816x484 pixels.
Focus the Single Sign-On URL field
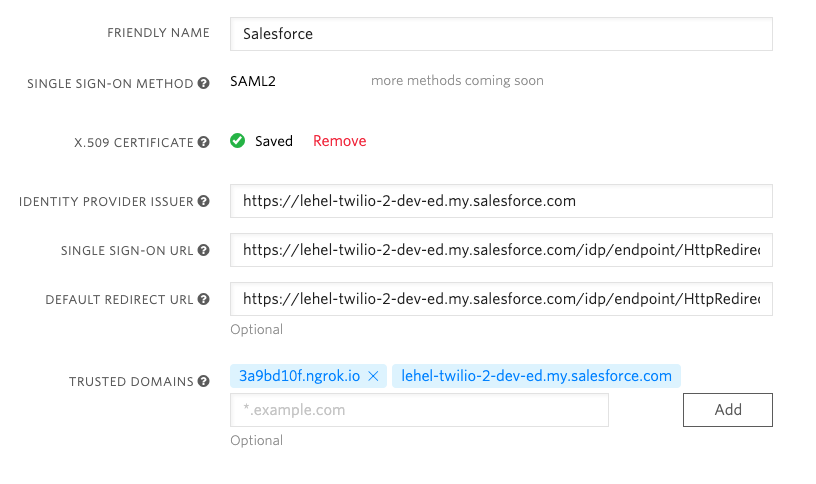[501, 250]
